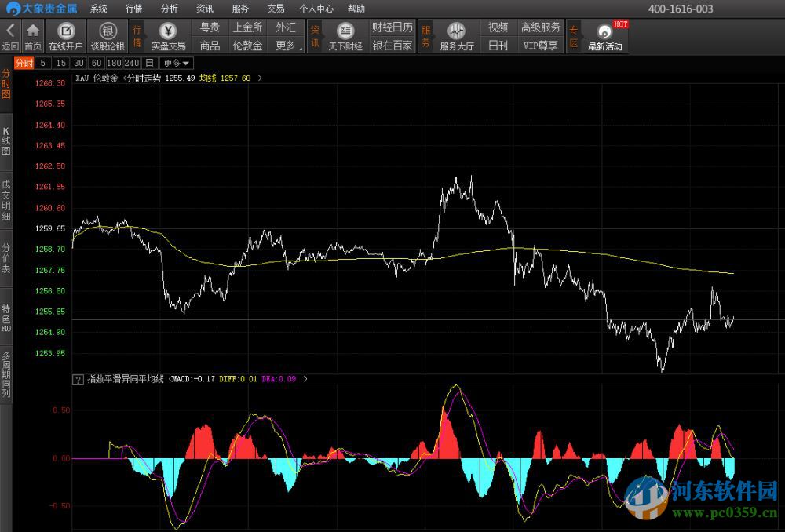展开外汇分组下的更多选项

point(286,45)
